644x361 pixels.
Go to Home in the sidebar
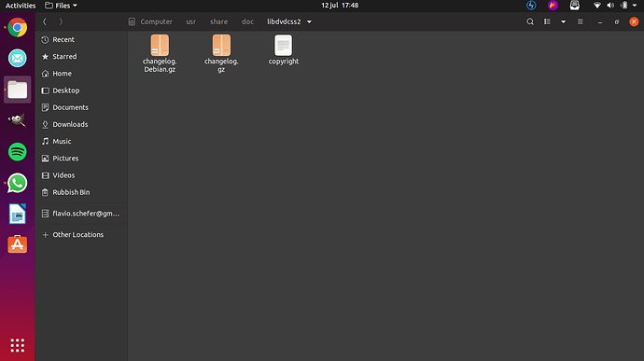(x=81, y=74)
